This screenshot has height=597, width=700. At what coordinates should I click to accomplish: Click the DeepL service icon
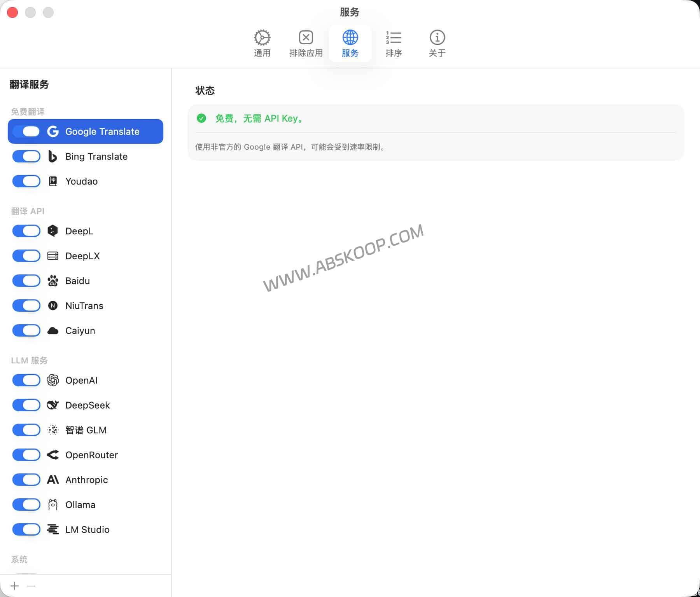pos(53,231)
